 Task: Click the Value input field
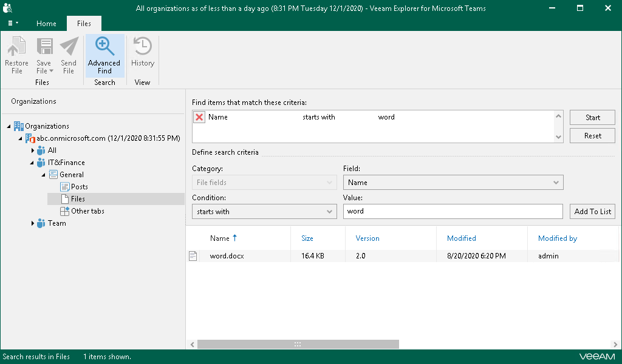tap(453, 212)
